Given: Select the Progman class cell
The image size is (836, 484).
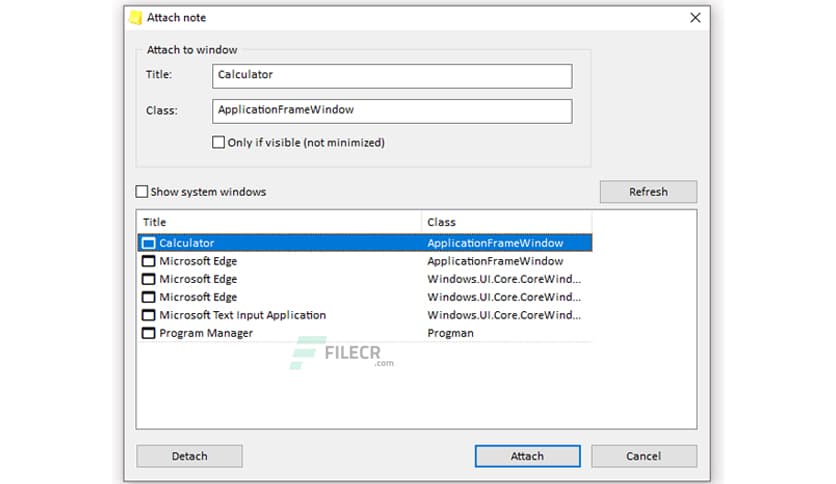Looking at the screenshot, I should coord(449,333).
